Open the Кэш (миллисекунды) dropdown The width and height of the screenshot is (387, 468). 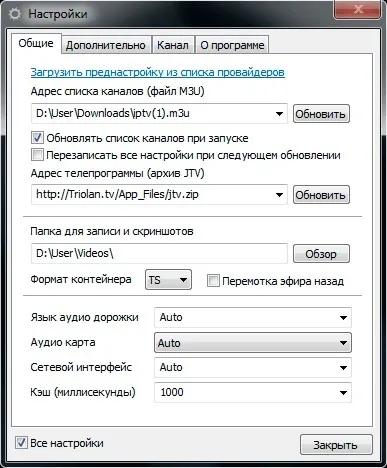pyautogui.click(x=253, y=392)
